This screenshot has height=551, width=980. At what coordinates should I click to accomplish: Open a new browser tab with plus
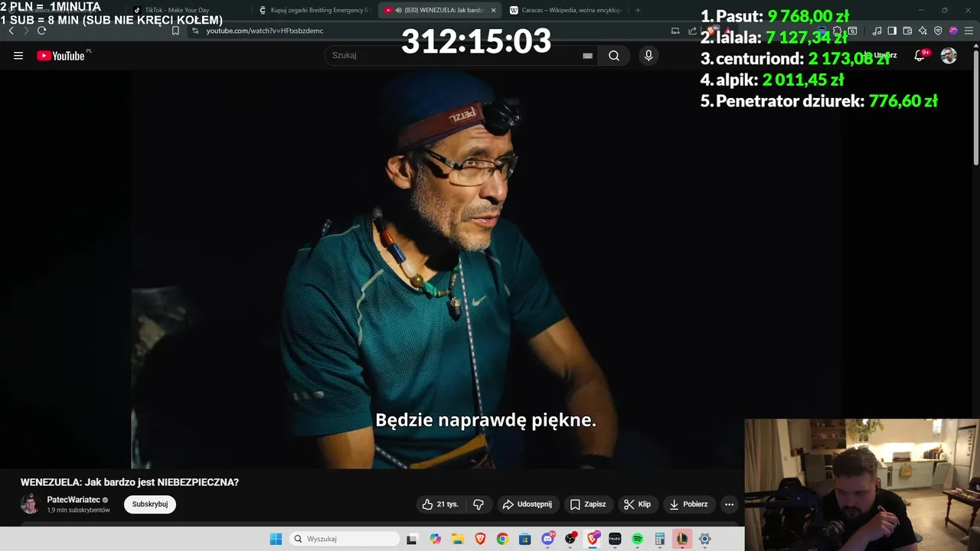[x=638, y=10]
